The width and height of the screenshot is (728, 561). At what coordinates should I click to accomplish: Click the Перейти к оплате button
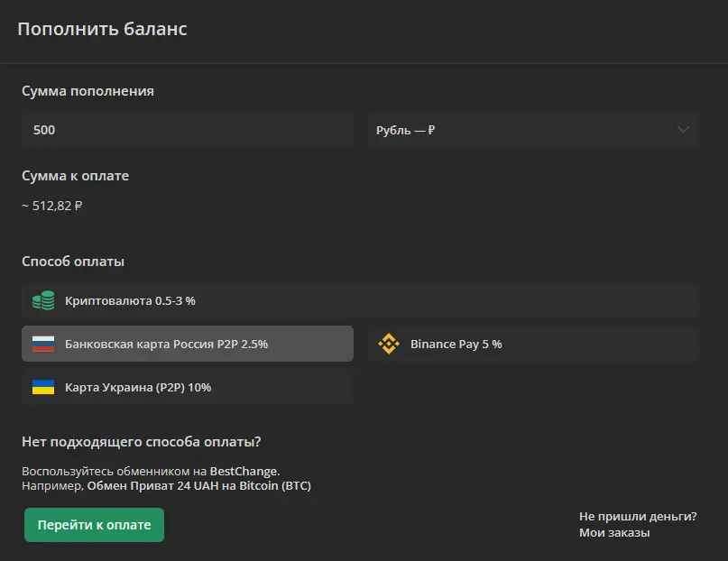coord(94,525)
